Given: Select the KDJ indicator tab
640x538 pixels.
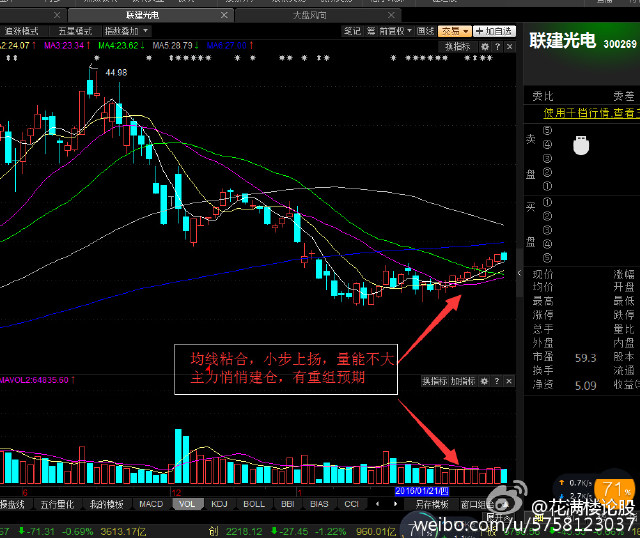Looking at the screenshot, I should click(x=217, y=504).
